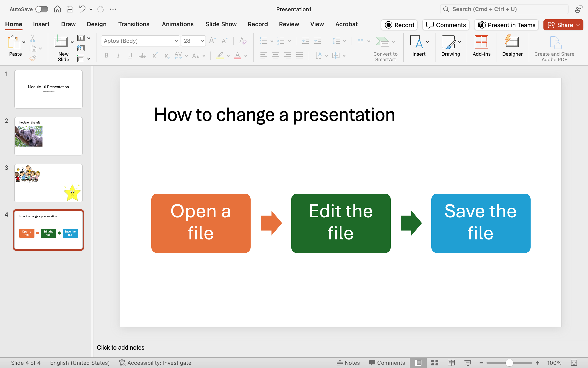588x368 pixels.
Task: Center align the text
Action: (276, 56)
